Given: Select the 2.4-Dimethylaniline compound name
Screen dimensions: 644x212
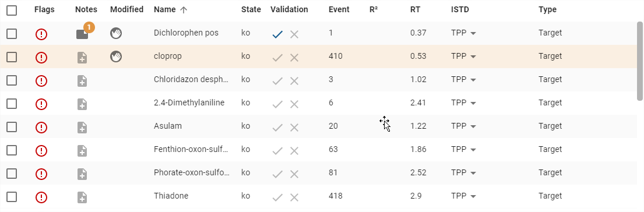Looking at the screenshot, I should pyautogui.click(x=189, y=103).
